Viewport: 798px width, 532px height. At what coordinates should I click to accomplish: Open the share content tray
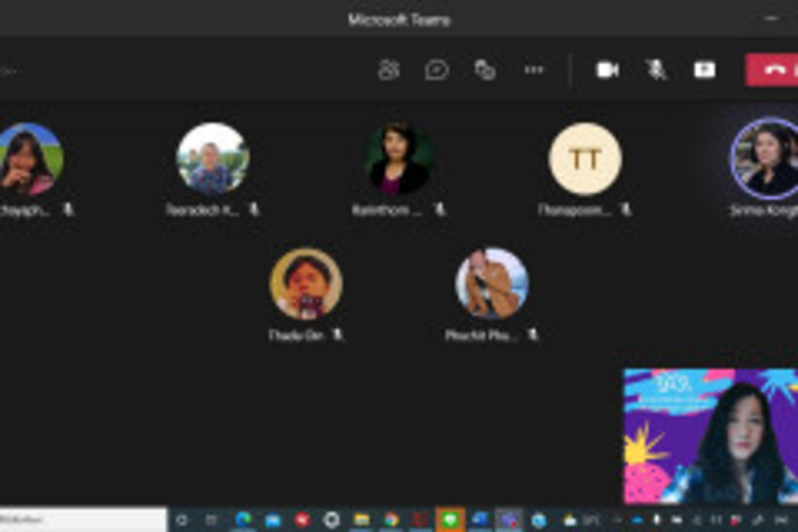pos(704,70)
